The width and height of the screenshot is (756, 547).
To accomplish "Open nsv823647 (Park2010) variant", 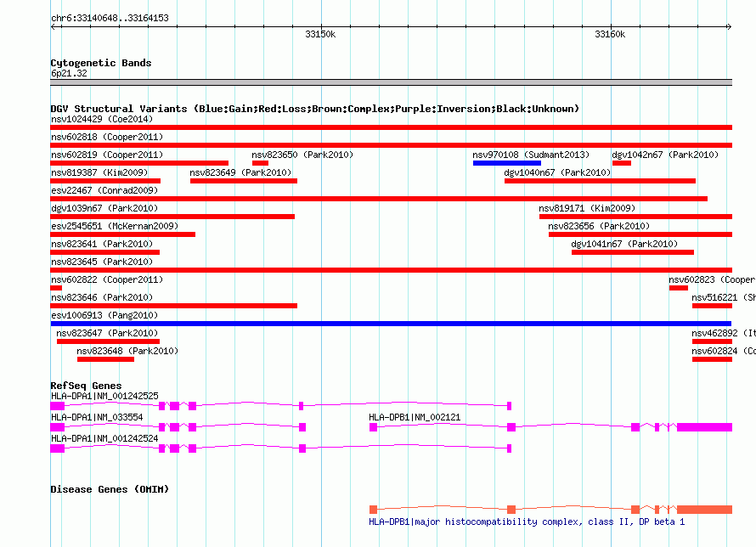I will pyautogui.click(x=108, y=341).
